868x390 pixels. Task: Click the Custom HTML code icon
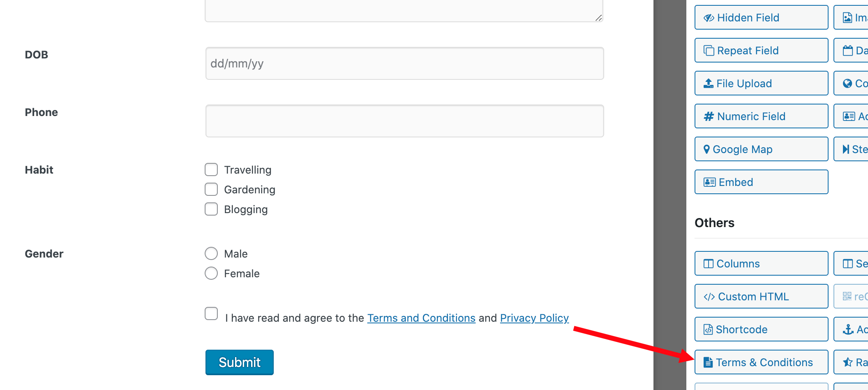click(709, 297)
